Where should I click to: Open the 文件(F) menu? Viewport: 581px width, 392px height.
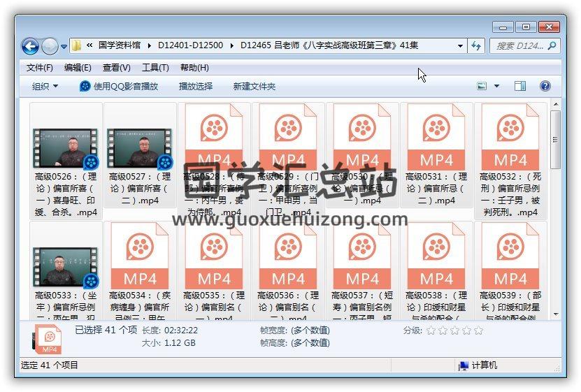tap(40, 68)
